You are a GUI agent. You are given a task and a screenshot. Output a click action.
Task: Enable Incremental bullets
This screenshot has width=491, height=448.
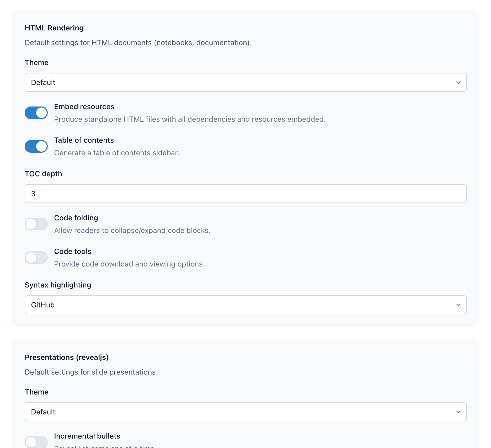[x=36, y=442]
